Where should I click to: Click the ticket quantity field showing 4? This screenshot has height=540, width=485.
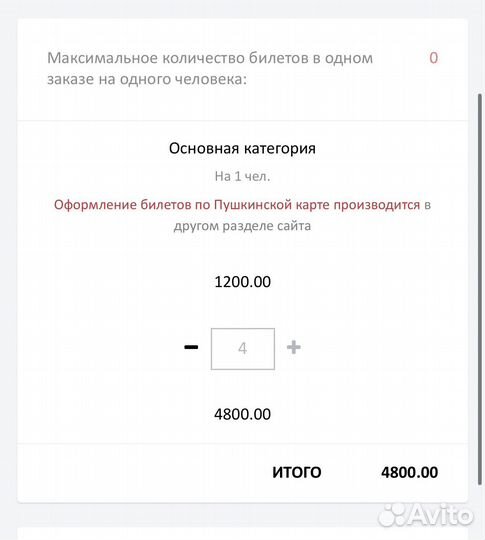(243, 349)
